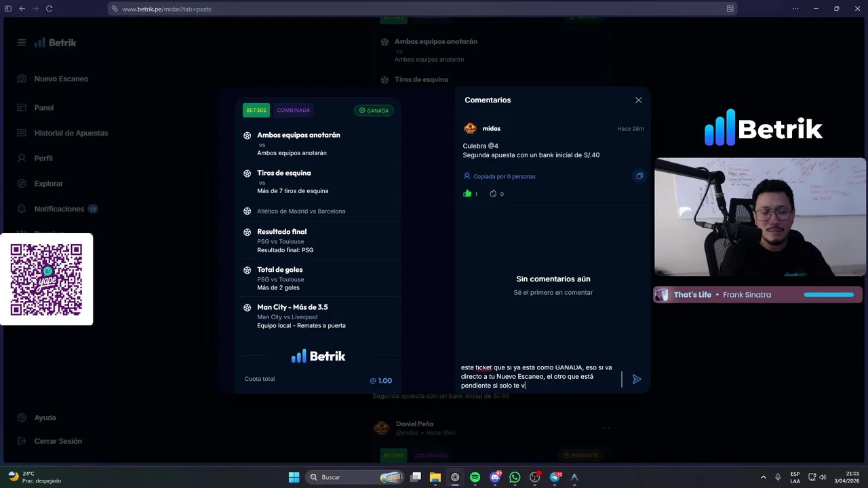The image size is (868, 488).
Task: Open File Explorer from taskbar
Action: [x=435, y=477]
